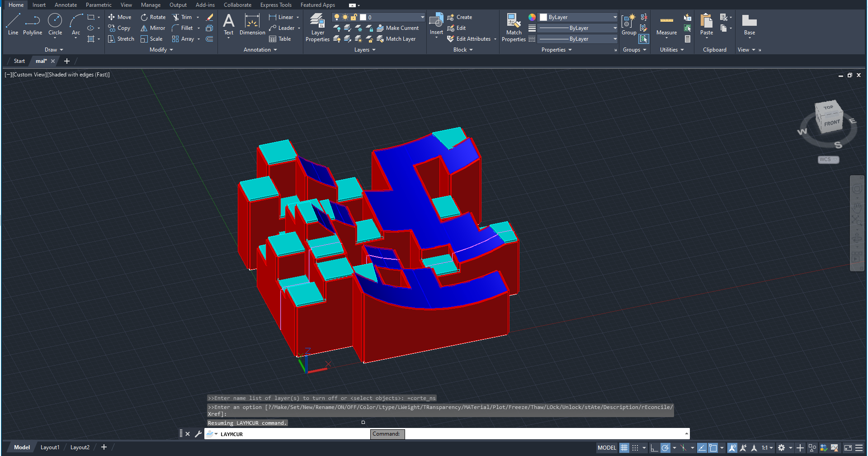868x456 pixels.
Task: Click the Measure utility
Action: (667, 24)
